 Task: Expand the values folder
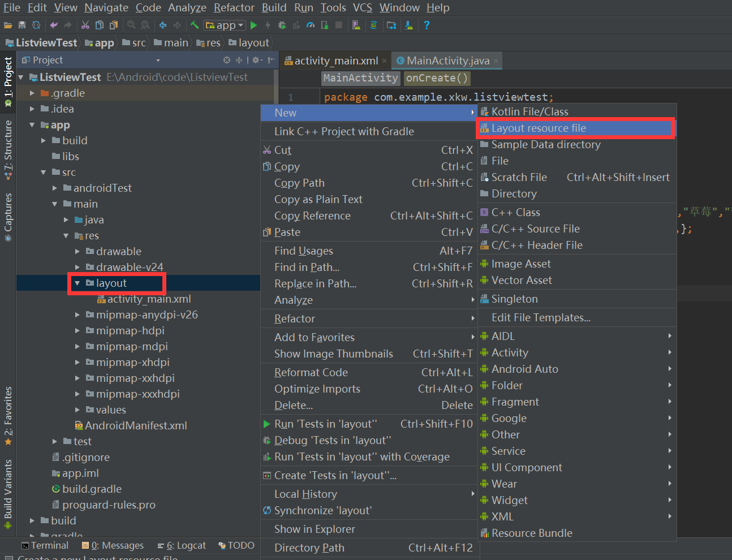pyautogui.click(x=77, y=410)
